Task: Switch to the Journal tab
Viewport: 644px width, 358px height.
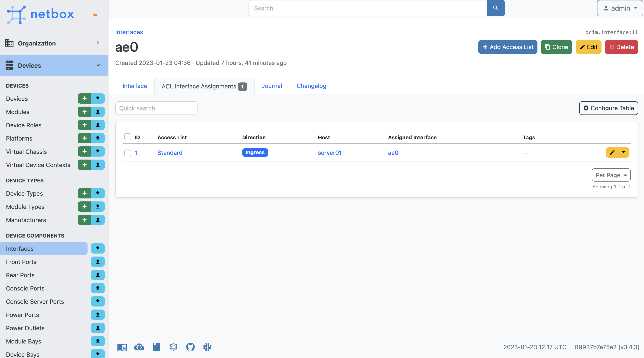Action: [x=271, y=86]
